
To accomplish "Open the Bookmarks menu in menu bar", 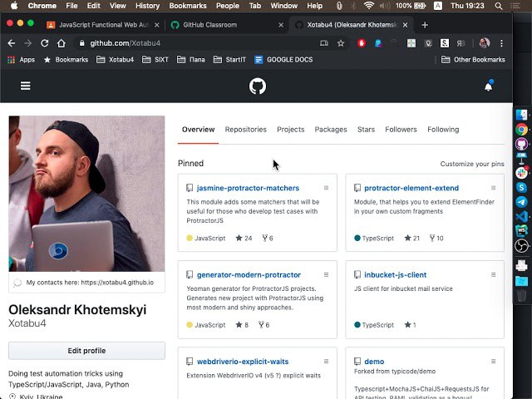I will point(188,6).
